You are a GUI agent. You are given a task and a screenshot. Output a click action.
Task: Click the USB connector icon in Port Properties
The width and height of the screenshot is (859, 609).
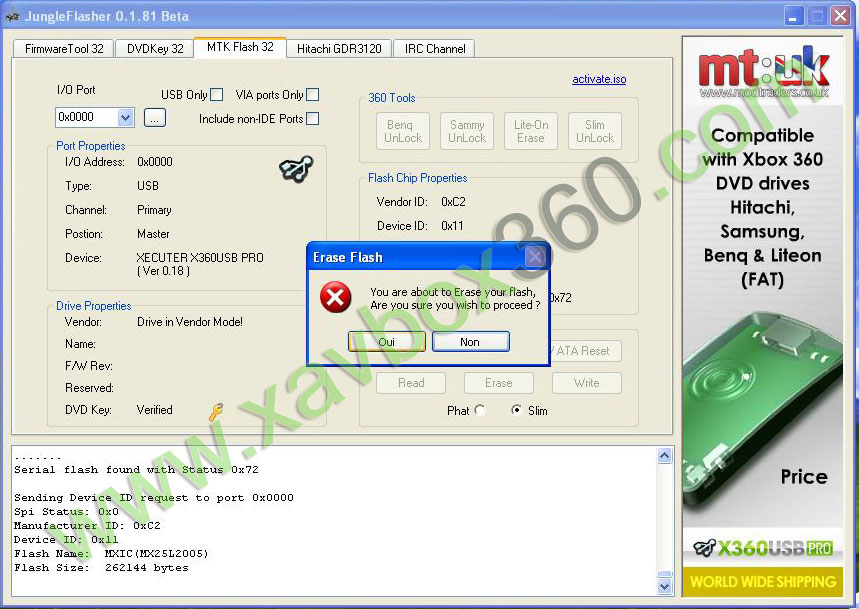coord(296,168)
